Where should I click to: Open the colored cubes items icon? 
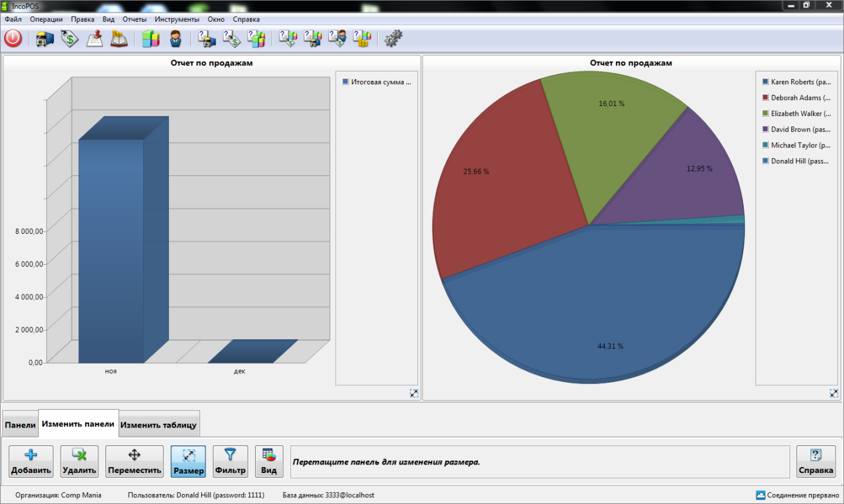151,39
